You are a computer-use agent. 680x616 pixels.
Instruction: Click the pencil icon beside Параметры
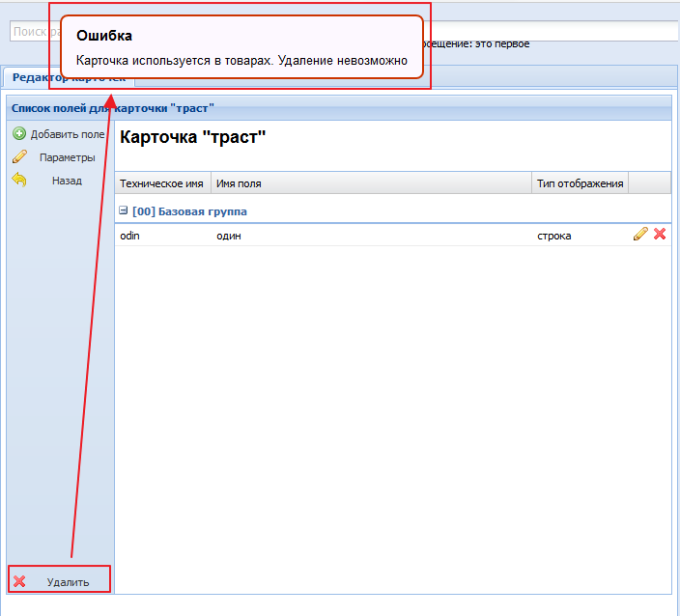(18, 157)
